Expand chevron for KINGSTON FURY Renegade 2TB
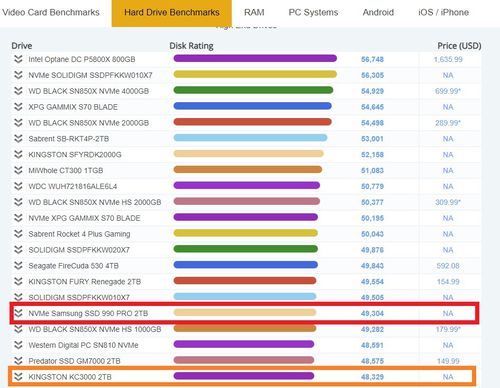 [18, 282]
